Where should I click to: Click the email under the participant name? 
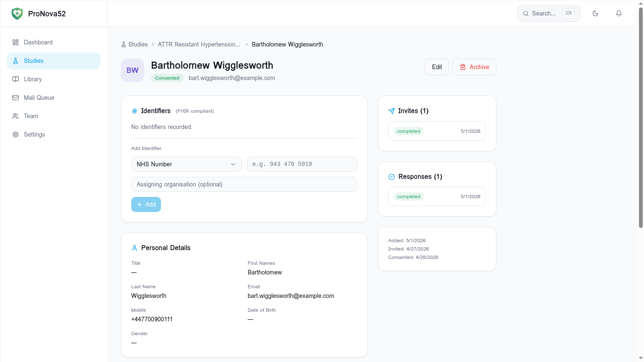click(x=232, y=78)
